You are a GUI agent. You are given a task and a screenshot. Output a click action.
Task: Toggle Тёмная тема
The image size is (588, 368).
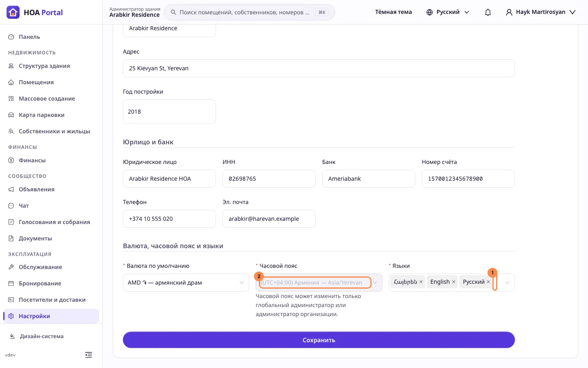(394, 12)
